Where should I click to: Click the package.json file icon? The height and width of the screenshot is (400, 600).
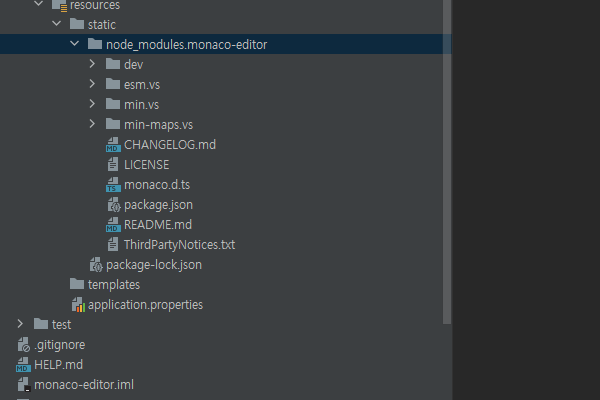(x=114, y=205)
